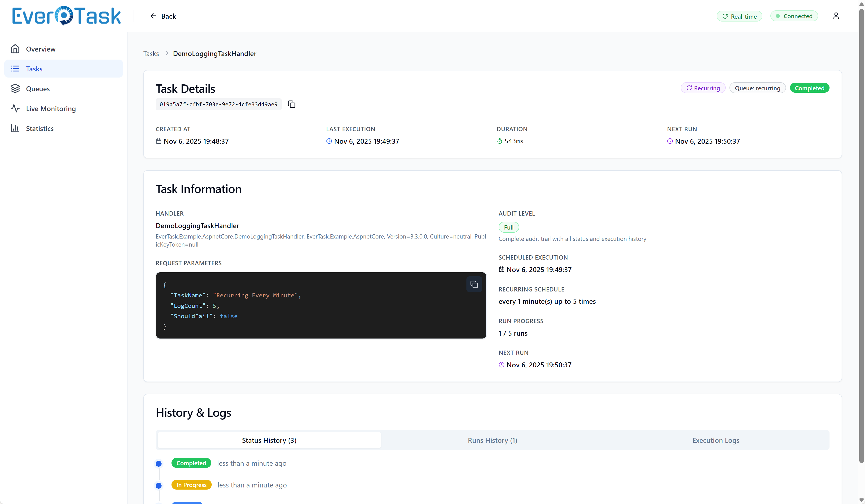This screenshot has width=865, height=504.
Task: Open Live Monitoring via the activity icon
Action: 15,109
